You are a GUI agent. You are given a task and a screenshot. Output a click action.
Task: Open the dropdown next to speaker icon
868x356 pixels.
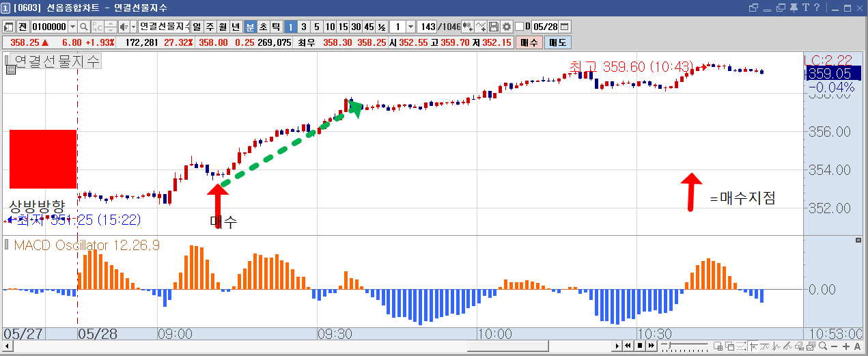coord(133,27)
